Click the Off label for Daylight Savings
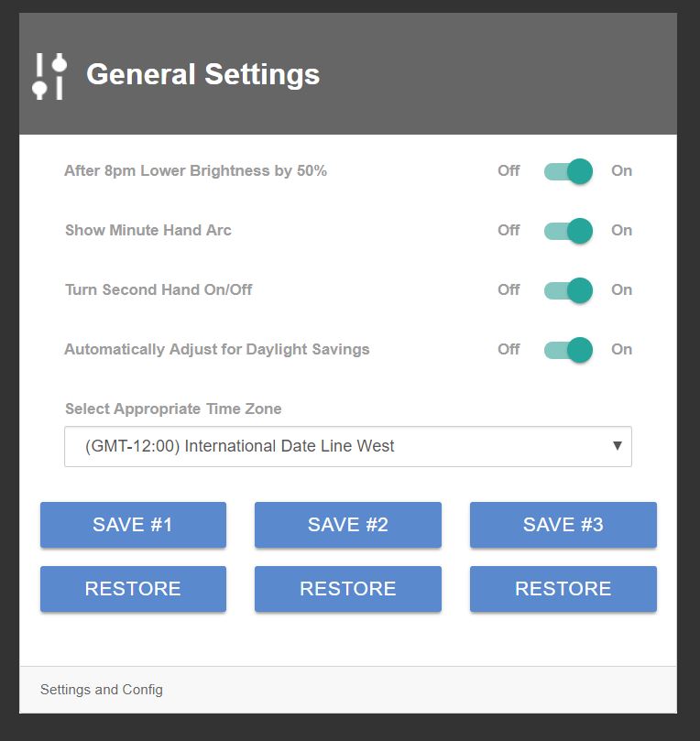The image size is (700, 741). click(x=509, y=350)
